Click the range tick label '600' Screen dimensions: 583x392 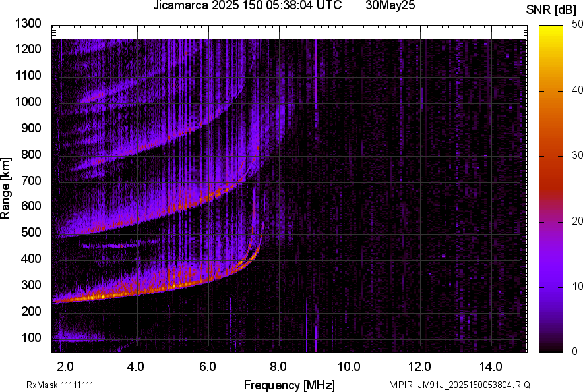tap(31, 206)
